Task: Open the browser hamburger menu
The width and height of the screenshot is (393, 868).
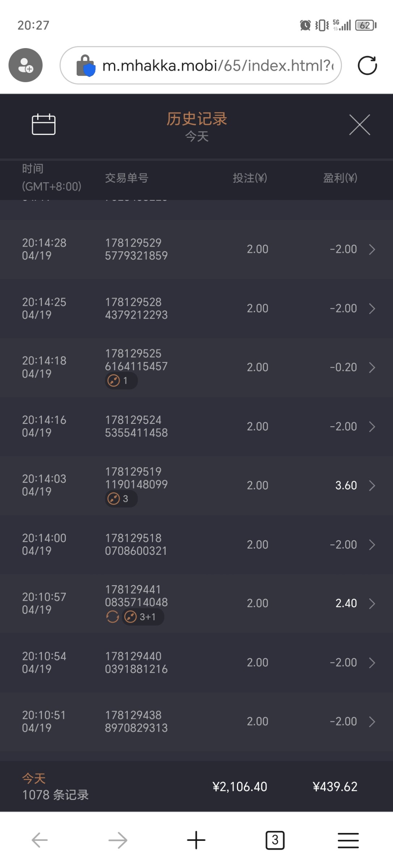Action: pyautogui.click(x=348, y=840)
